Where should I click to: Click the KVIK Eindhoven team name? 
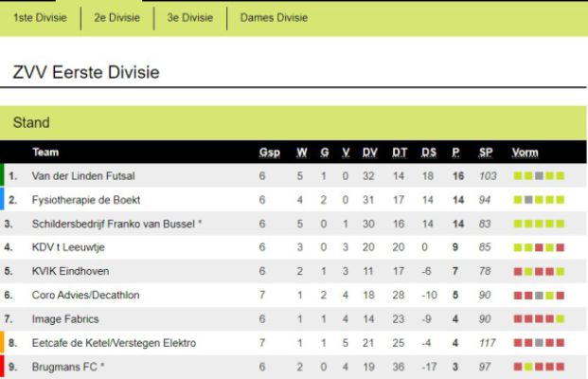pos(70,271)
